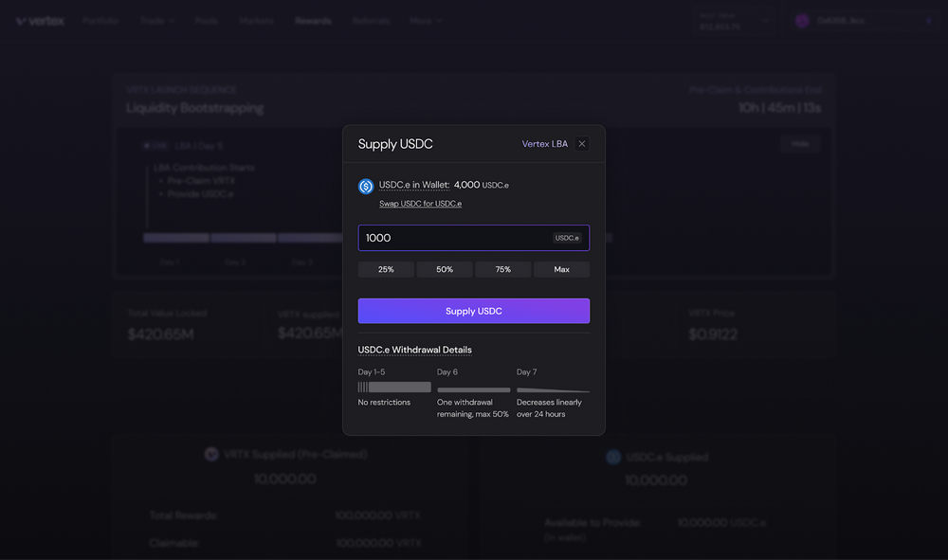Image resolution: width=948 pixels, height=560 pixels.
Task: Click the Vertex LBA link
Action: [545, 144]
